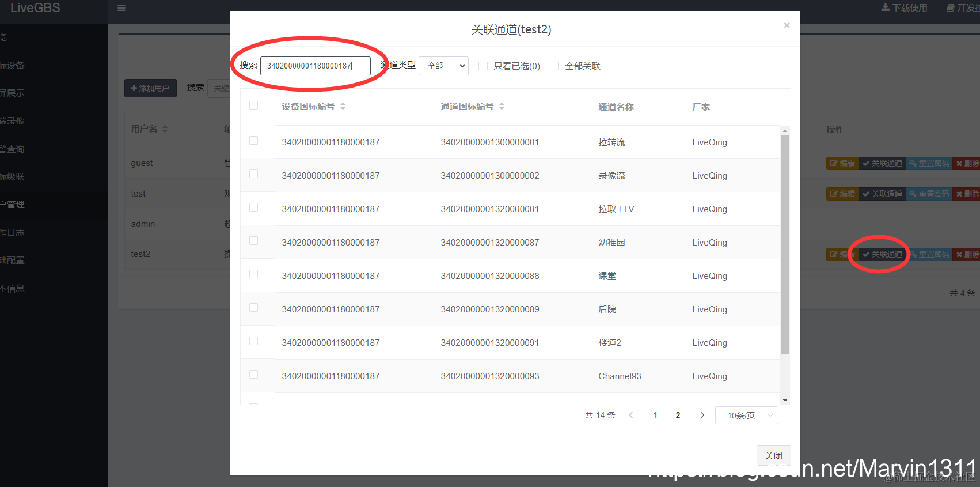The image size is (980, 487).
Task: Select page 2 in the pagination
Action: click(x=678, y=415)
